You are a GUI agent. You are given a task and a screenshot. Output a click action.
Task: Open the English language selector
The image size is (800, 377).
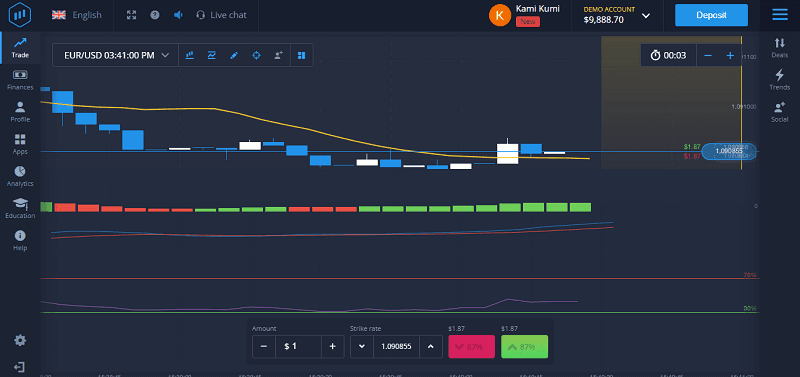tap(77, 15)
